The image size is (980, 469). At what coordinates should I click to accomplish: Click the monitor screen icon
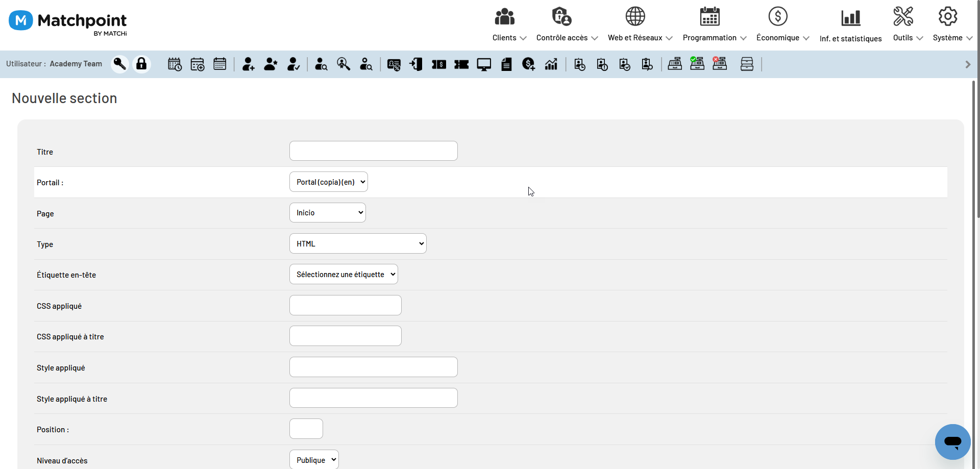(484, 64)
